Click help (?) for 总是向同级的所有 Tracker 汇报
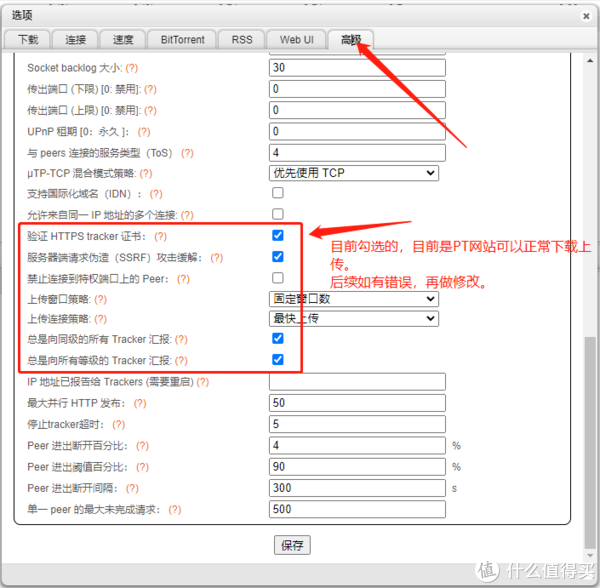This screenshot has width=600, height=588. click(181, 339)
